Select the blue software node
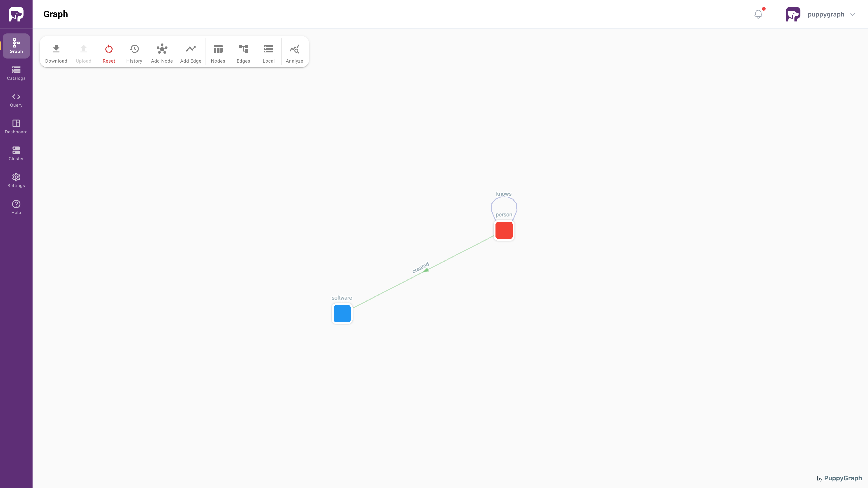868x488 pixels. pos(342,313)
